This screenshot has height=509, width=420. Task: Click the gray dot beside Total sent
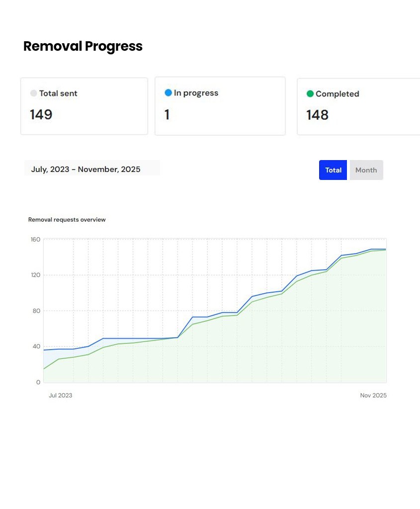point(33,93)
